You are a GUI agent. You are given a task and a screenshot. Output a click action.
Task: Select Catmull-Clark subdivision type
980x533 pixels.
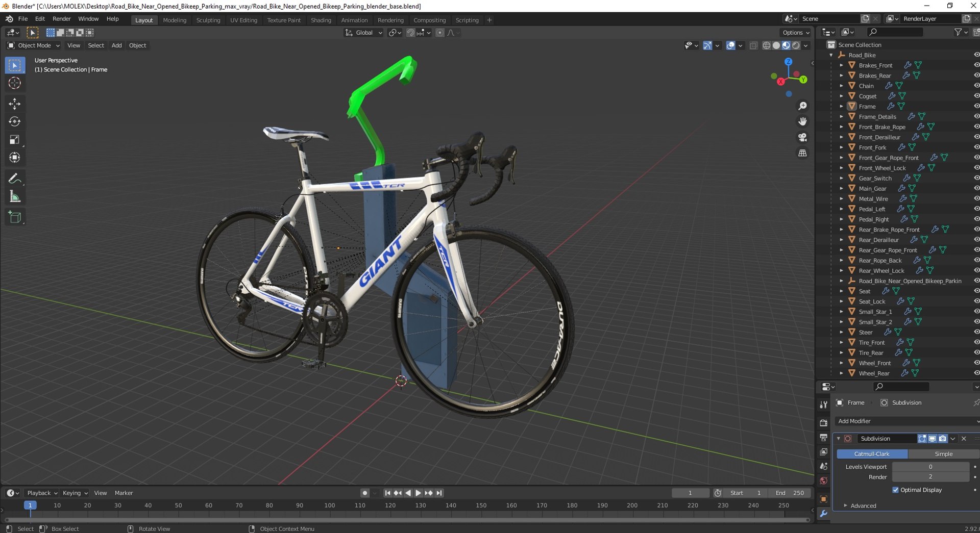872,454
